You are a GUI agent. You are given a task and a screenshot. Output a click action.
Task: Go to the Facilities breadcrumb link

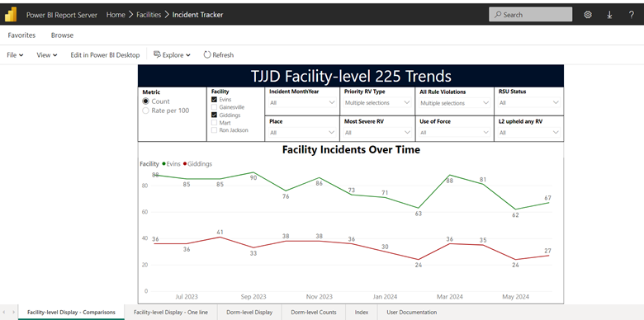tap(149, 15)
